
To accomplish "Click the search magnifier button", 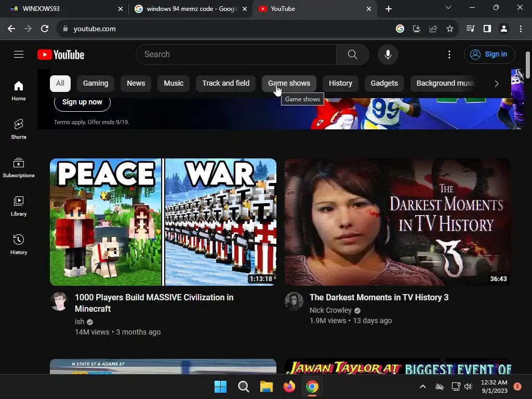I will tap(353, 54).
